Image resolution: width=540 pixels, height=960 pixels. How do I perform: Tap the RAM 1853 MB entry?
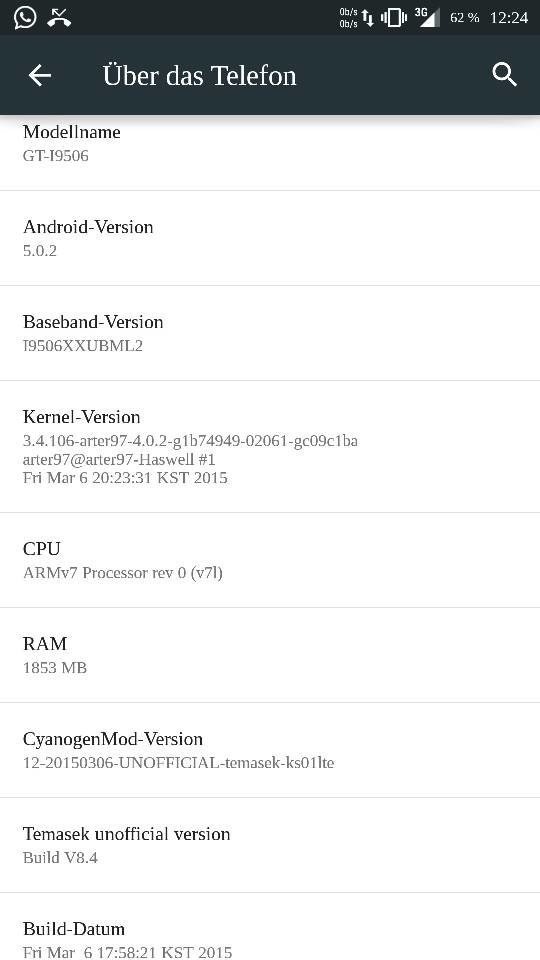click(x=270, y=655)
